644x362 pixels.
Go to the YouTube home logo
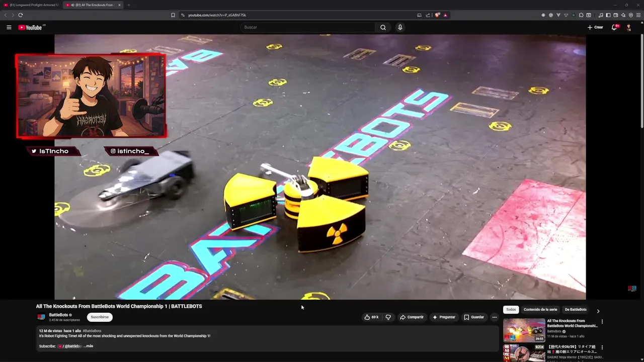30,27
